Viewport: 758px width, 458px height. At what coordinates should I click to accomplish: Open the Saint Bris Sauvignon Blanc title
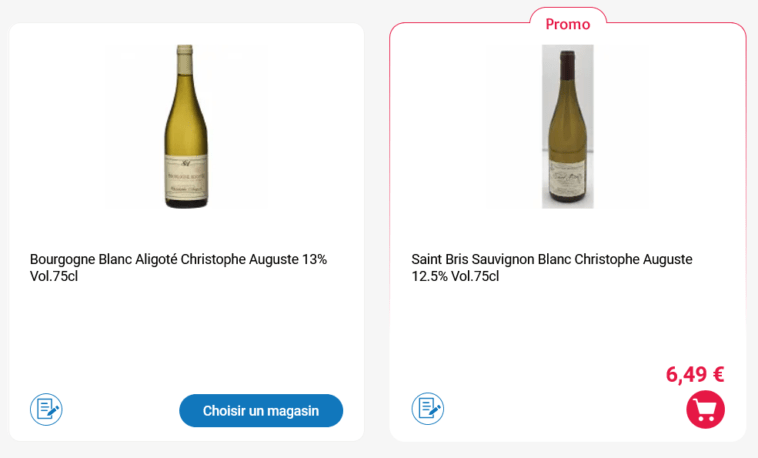pos(552,267)
